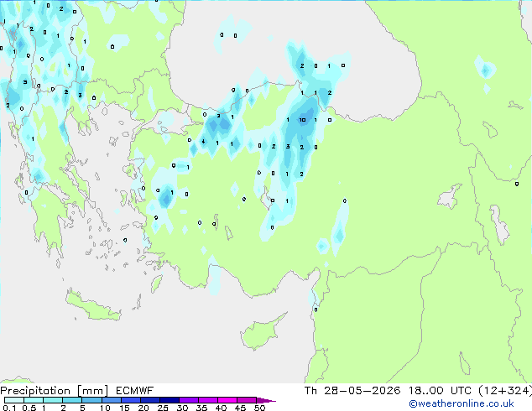Click the '4' precipitation value on the map

tap(203, 142)
